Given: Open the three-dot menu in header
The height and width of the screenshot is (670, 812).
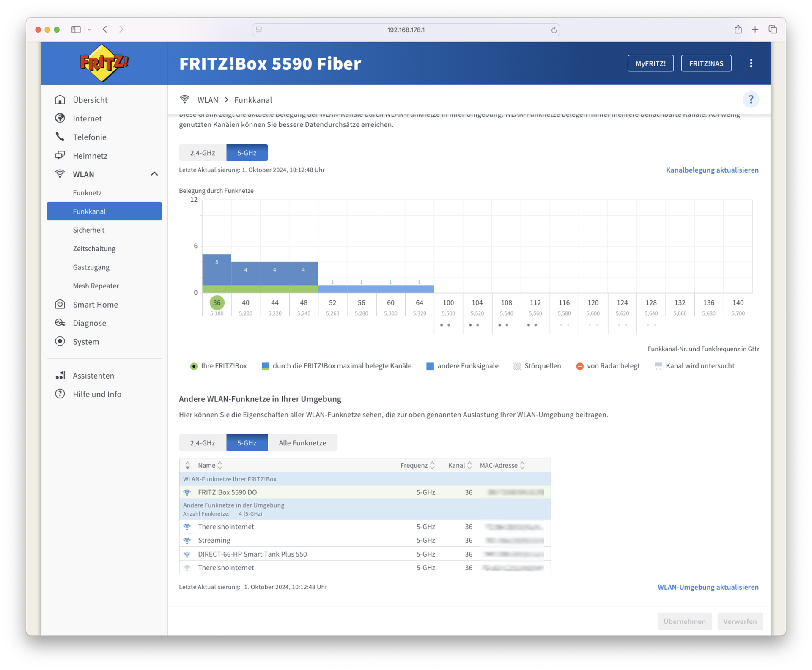Looking at the screenshot, I should coord(751,63).
